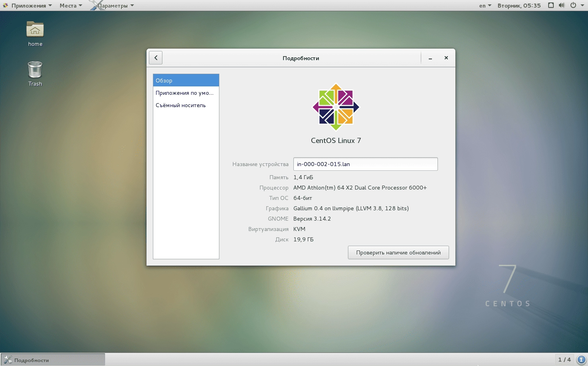Viewport: 588px width, 366px height.
Task: Click the GNOME label
Action: point(278,219)
